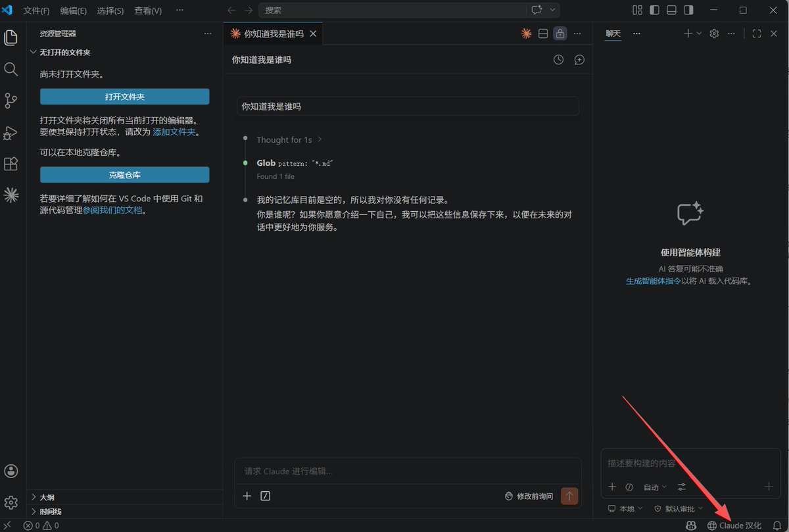
Task: Open the Manage gear in activity bar
Action: click(11, 502)
